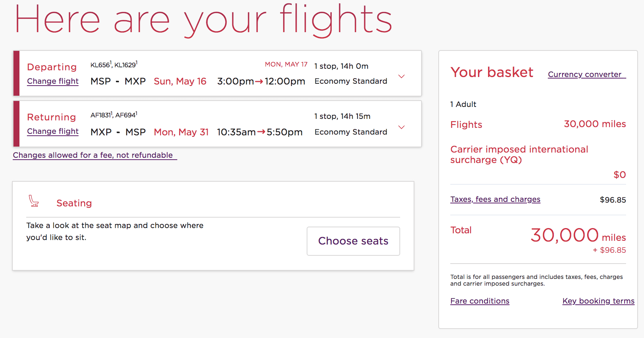Open the Fare conditions link
Screen dimensions: 644x338
click(x=479, y=301)
